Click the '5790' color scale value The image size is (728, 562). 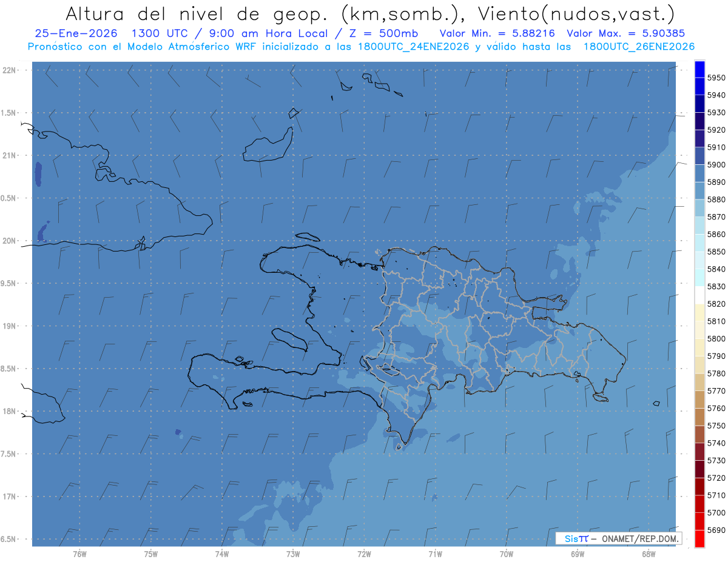point(716,356)
